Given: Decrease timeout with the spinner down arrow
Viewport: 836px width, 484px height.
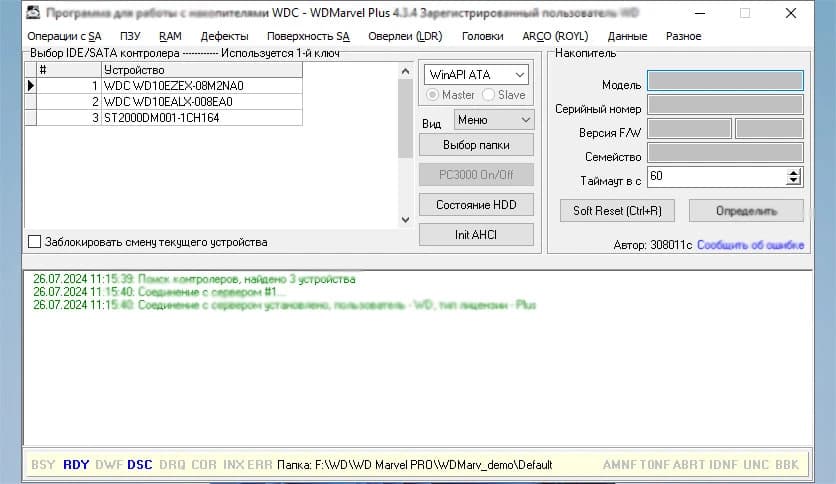Looking at the screenshot, I should point(794,181).
